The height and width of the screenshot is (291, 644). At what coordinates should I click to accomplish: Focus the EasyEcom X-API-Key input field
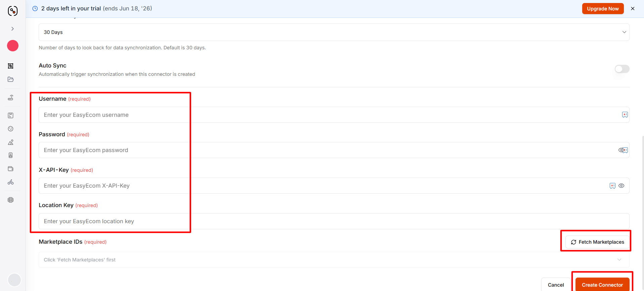pos(334,186)
